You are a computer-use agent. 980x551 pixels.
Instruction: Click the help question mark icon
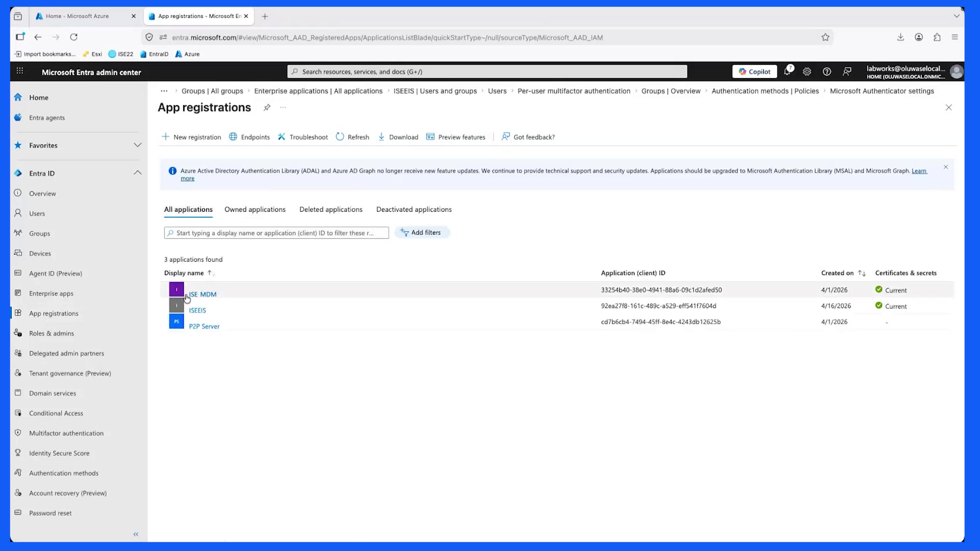click(x=827, y=72)
